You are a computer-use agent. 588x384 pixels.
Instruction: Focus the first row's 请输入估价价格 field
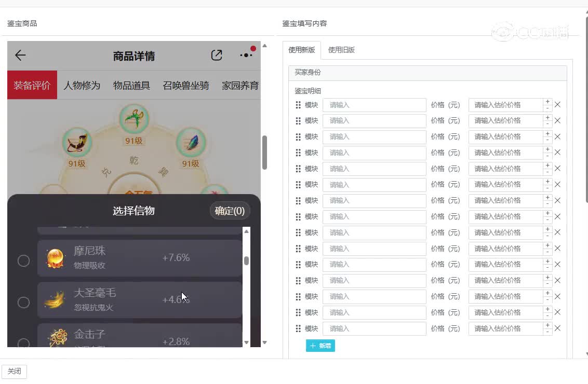pos(506,105)
